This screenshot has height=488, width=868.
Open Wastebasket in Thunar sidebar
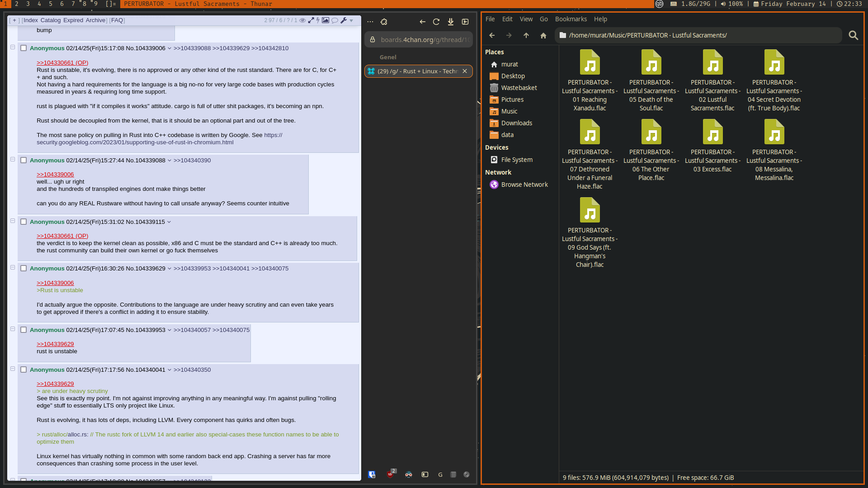[x=519, y=88]
